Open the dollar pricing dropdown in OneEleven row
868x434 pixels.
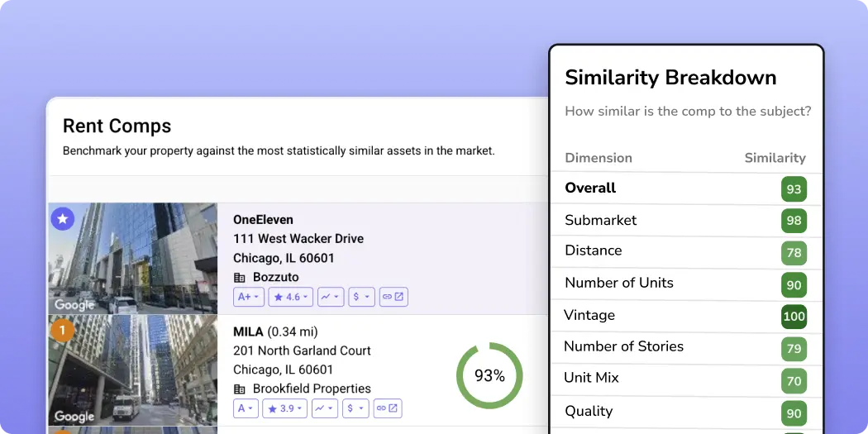coord(361,297)
